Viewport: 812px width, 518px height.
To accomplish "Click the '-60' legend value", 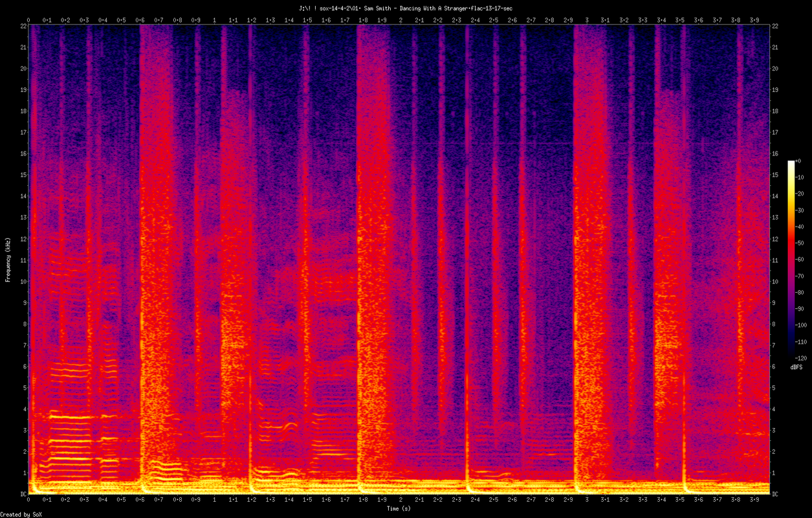I will pyautogui.click(x=800, y=259).
